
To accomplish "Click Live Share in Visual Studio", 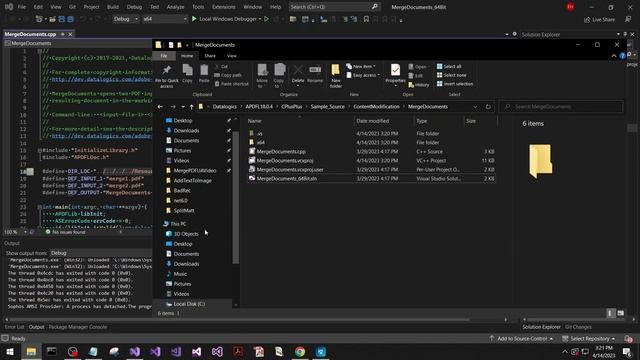I will click(599, 20).
